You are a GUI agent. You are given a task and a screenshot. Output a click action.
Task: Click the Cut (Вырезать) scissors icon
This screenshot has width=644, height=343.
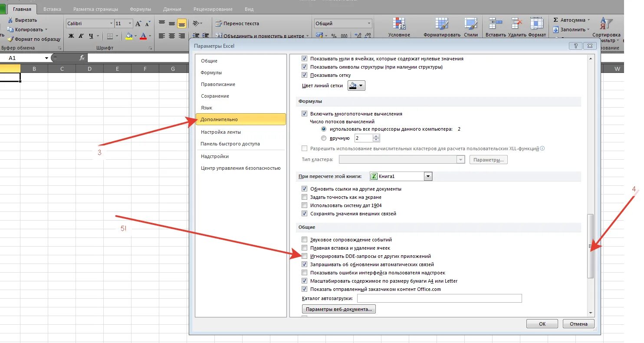pos(10,20)
